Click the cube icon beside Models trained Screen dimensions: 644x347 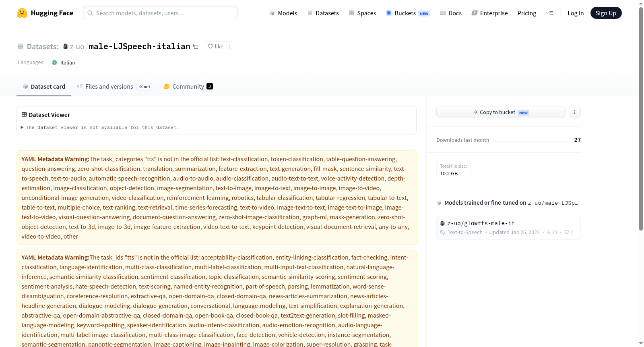[x=439, y=203]
